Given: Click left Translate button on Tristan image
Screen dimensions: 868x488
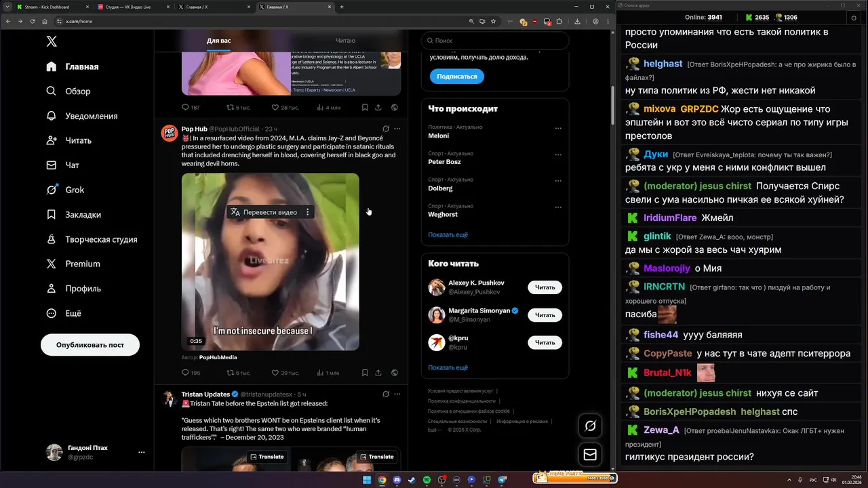Looking at the screenshot, I should click(267, 457).
